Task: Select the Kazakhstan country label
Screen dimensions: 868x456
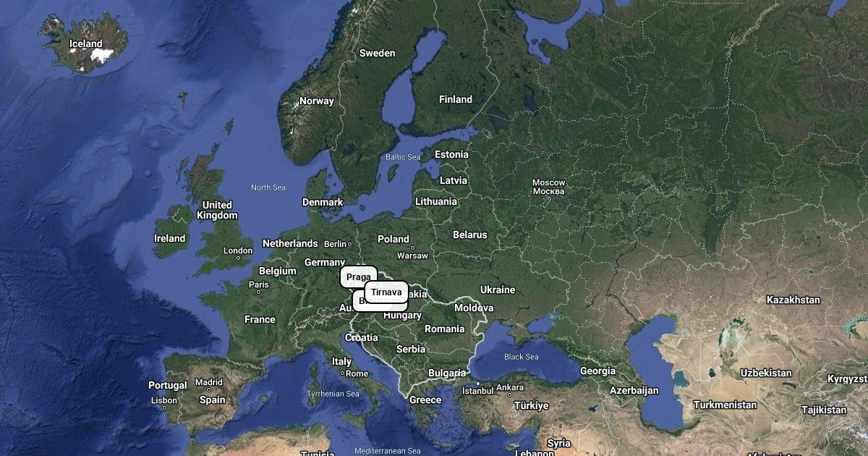Action: pyautogui.click(x=793, y=300)
